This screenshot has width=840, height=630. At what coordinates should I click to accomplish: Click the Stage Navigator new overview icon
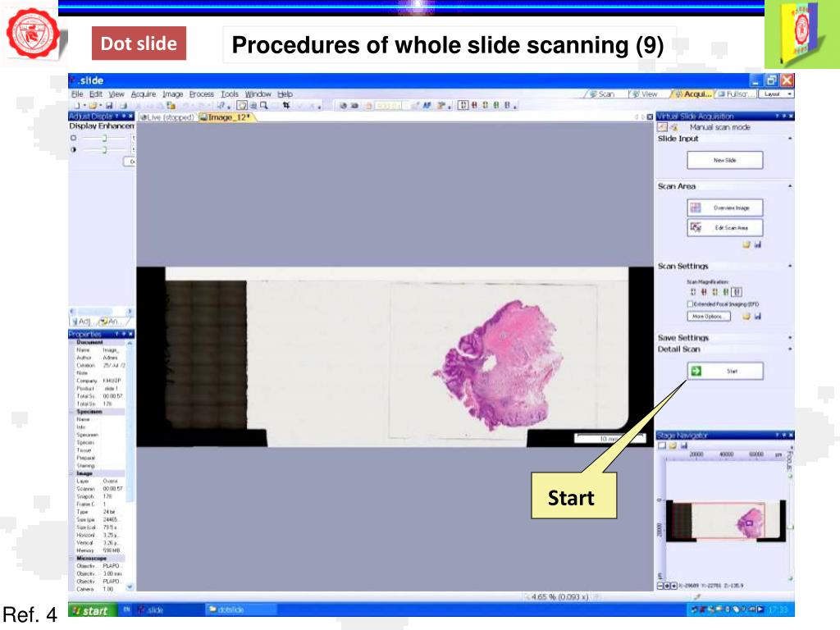click(x=662, y=445)
